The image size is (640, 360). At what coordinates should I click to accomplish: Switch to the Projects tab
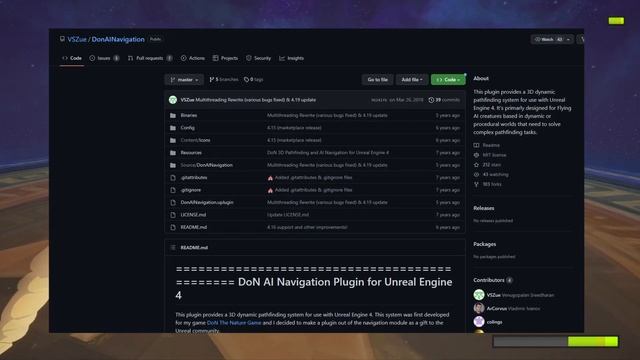point(225,58)
